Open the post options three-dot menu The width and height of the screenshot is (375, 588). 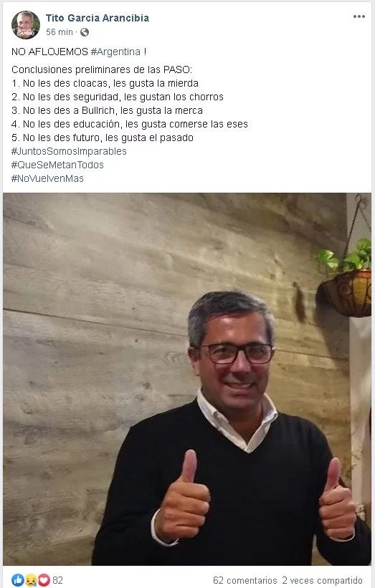[x=359, y=16]
